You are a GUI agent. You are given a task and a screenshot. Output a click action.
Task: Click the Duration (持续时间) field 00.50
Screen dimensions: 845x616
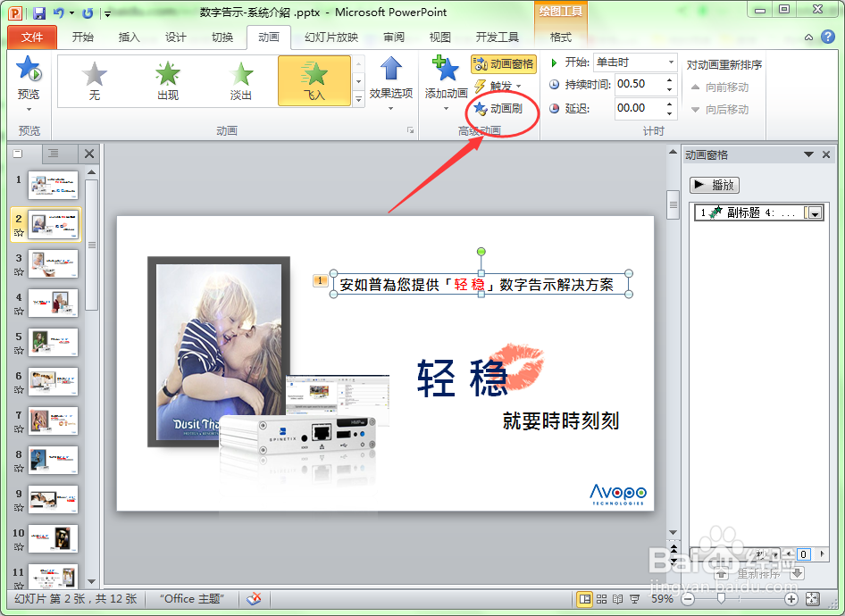click(x=640, y=85)
